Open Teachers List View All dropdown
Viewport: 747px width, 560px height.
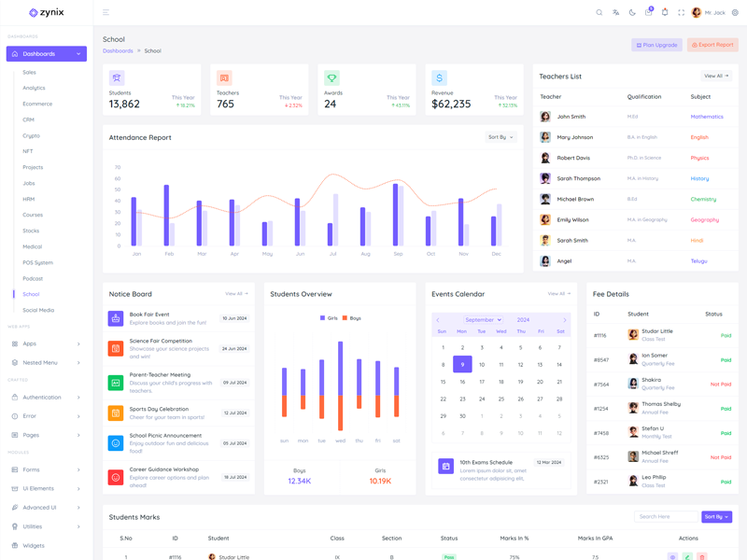[716, 76]
